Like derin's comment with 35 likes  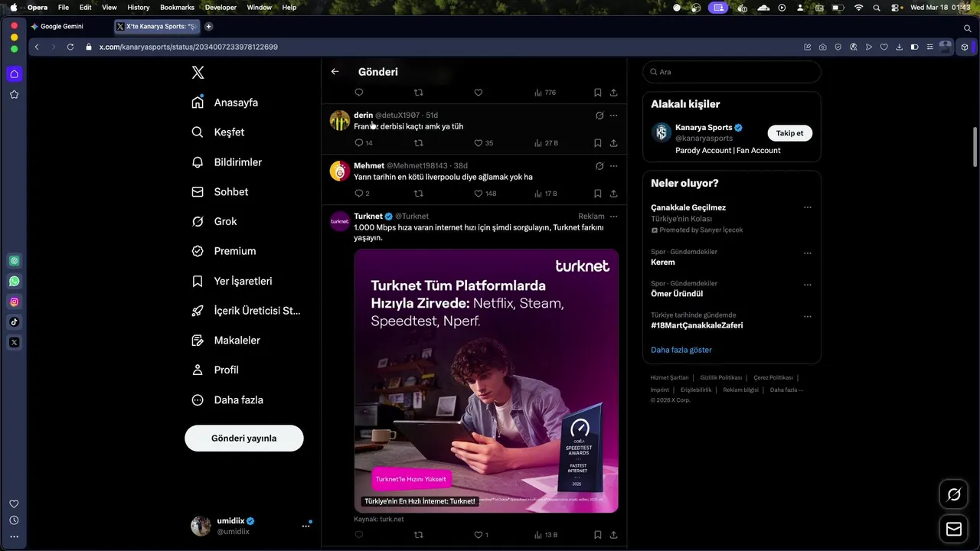point(479,143)
